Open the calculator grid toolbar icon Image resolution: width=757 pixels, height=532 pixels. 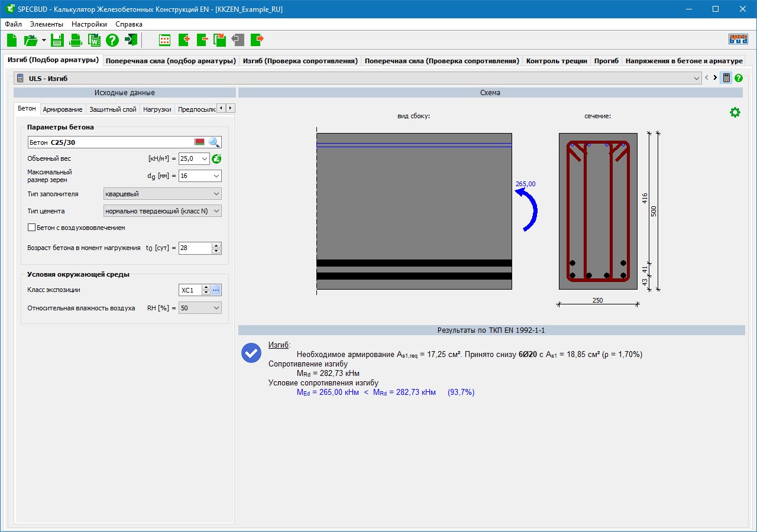[x=164, y=40]
